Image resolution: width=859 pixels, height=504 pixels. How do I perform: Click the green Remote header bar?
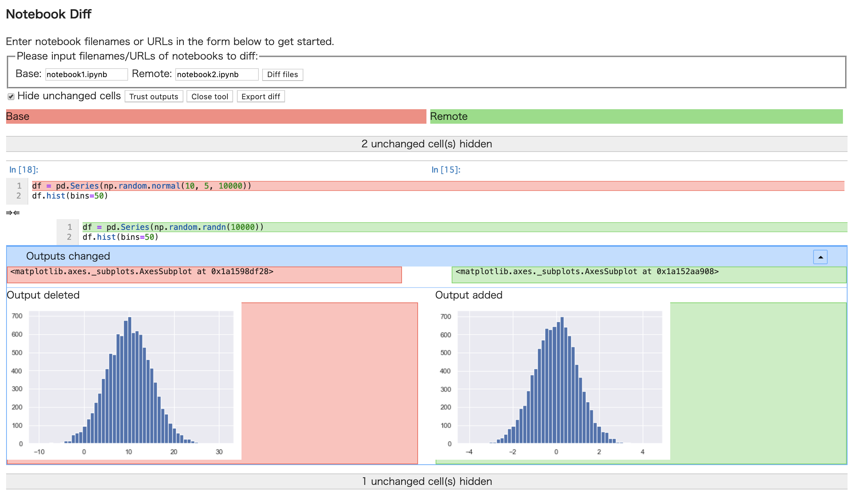click(636, 116)
